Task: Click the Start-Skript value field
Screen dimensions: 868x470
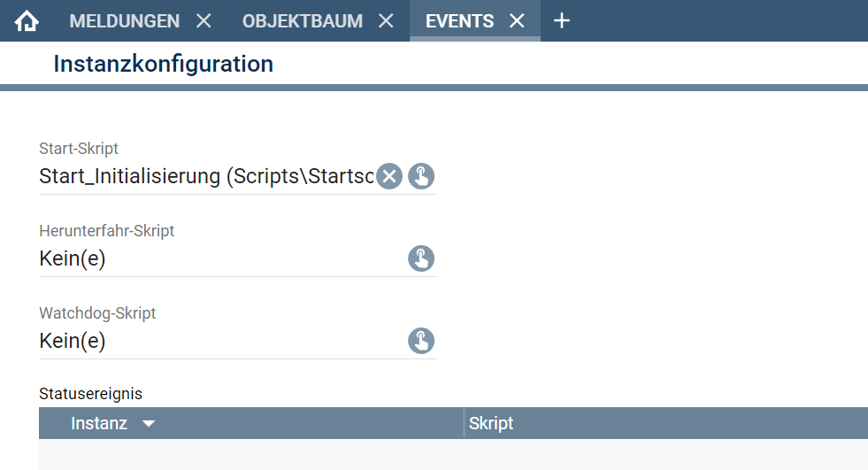Action: [x=206, y=177]
